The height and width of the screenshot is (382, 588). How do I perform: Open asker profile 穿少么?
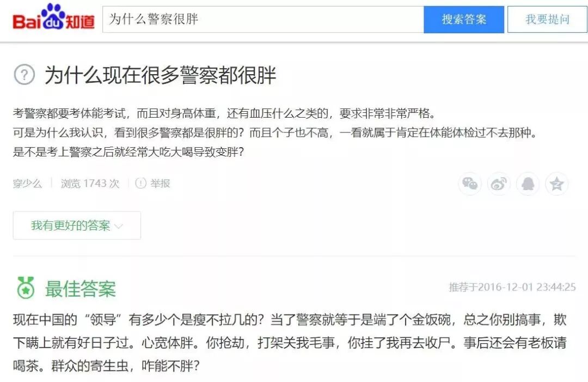pyautogui.click(x=27, y=183)
